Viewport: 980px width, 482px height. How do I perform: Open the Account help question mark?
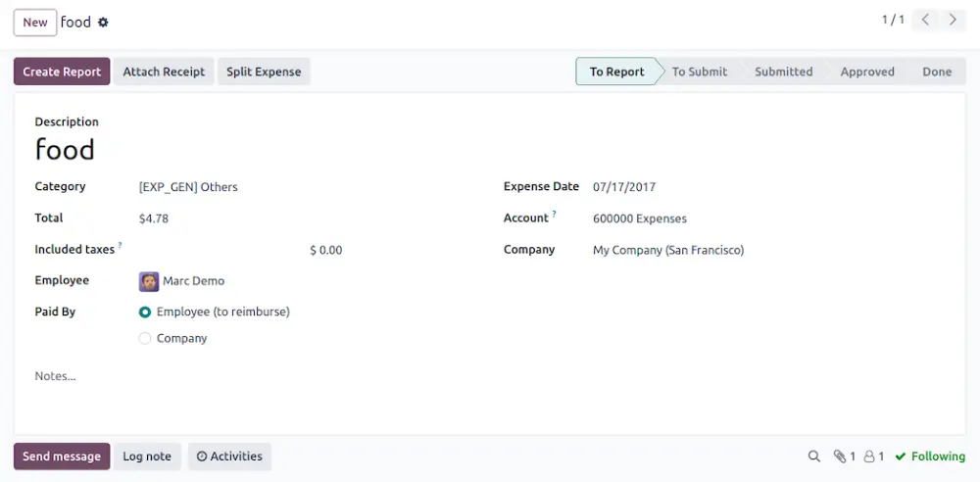click(554, 215)
